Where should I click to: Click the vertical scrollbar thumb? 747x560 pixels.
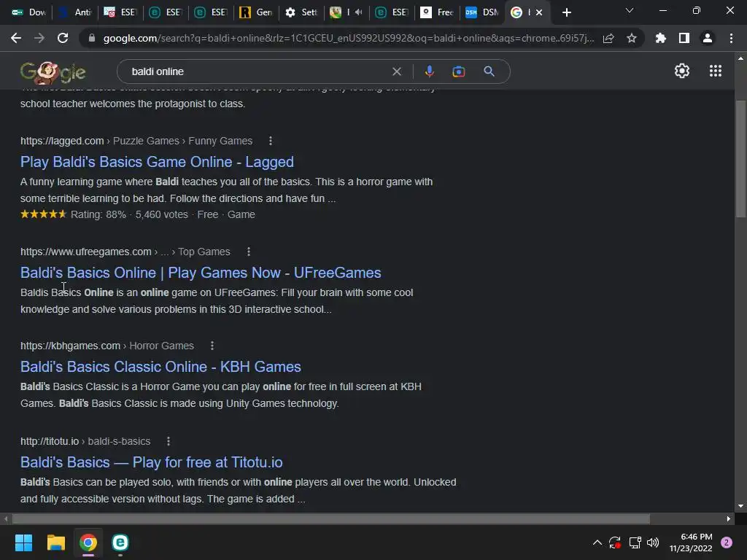coord(740,158)
